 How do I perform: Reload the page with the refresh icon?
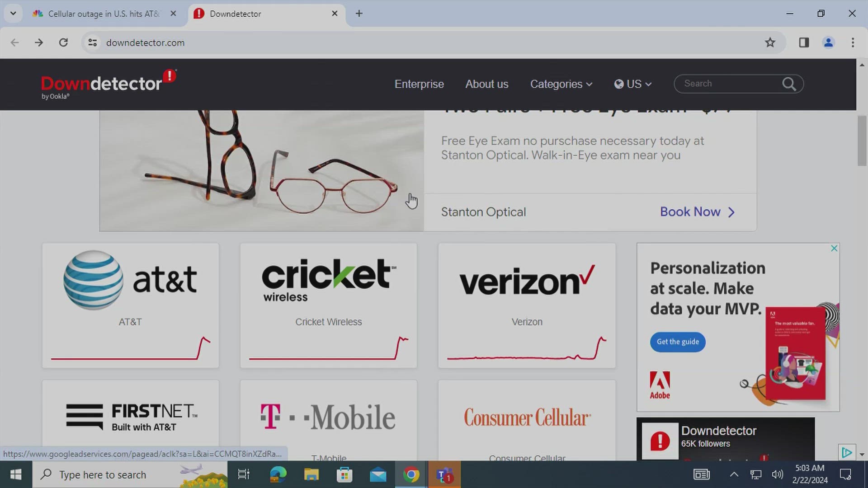point(63,42)
